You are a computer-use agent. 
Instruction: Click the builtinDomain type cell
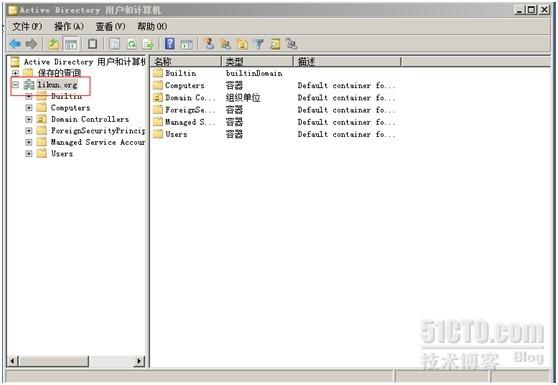pyautogui.click(x=254, y=73)
